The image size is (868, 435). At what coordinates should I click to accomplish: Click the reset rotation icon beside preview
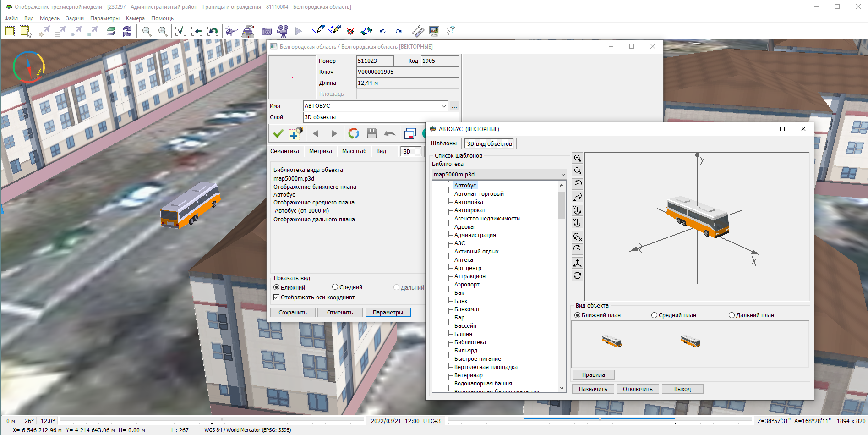[x=578, y=275]
